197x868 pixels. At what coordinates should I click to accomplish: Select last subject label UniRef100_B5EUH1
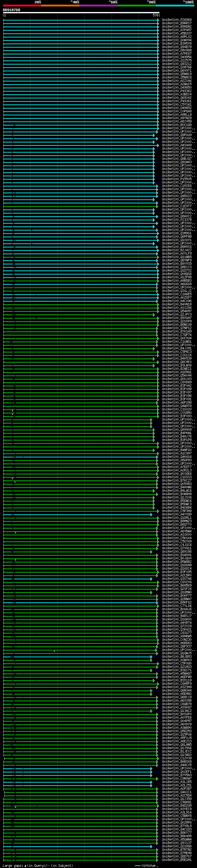tap(177, 860)
